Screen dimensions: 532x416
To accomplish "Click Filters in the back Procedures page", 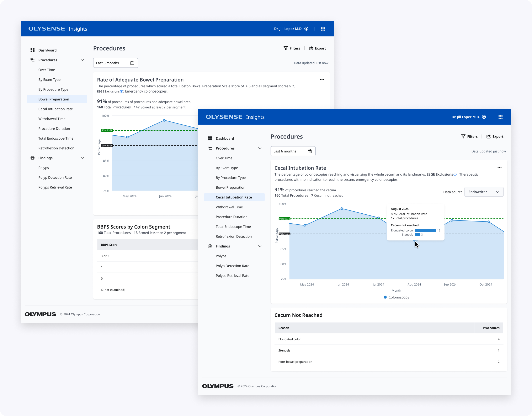I will 292,48.
